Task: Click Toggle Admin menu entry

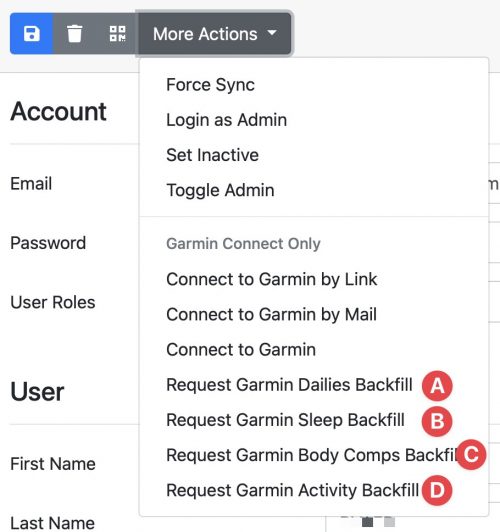Action: click(314, 190)
